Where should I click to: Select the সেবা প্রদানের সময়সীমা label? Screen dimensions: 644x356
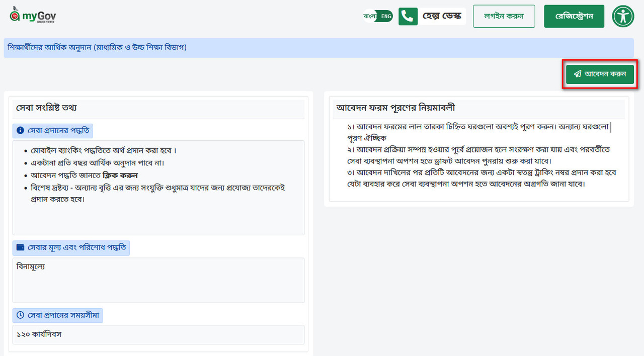pyautogui.click(x=58, y=315)
